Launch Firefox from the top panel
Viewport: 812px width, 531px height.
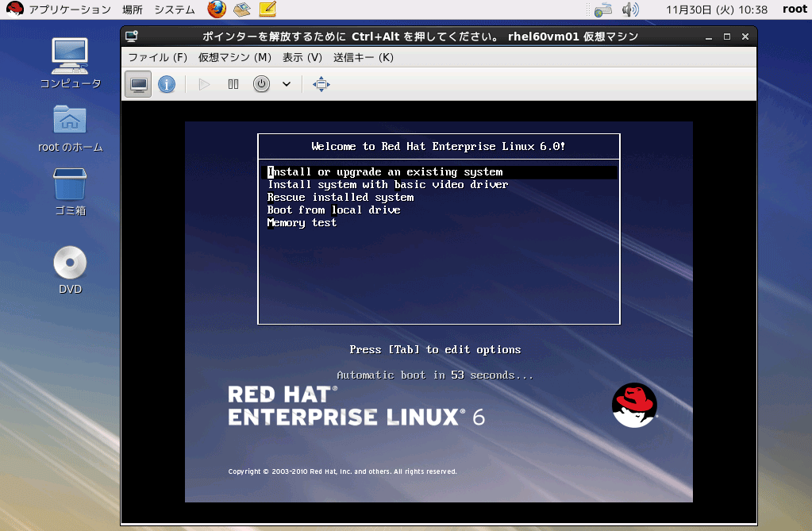pos(217,9)
